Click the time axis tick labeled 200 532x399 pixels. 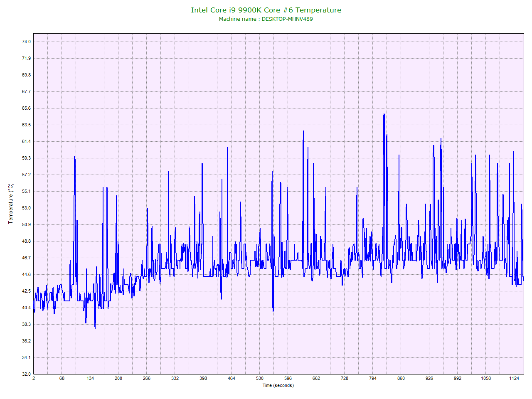coord(118,378)
